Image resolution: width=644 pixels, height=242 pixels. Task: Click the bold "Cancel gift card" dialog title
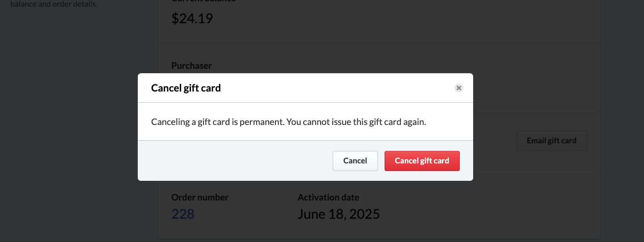click(186, 88)
